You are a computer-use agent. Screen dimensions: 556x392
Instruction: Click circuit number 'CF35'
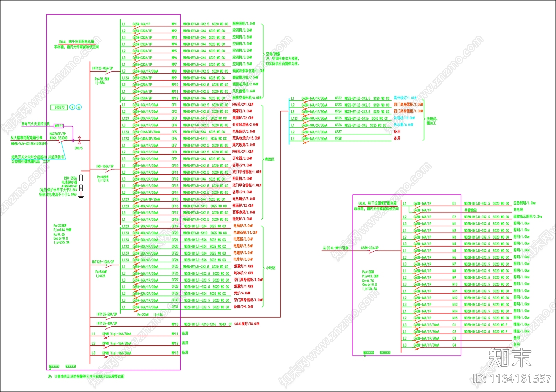tap(338, 118)
